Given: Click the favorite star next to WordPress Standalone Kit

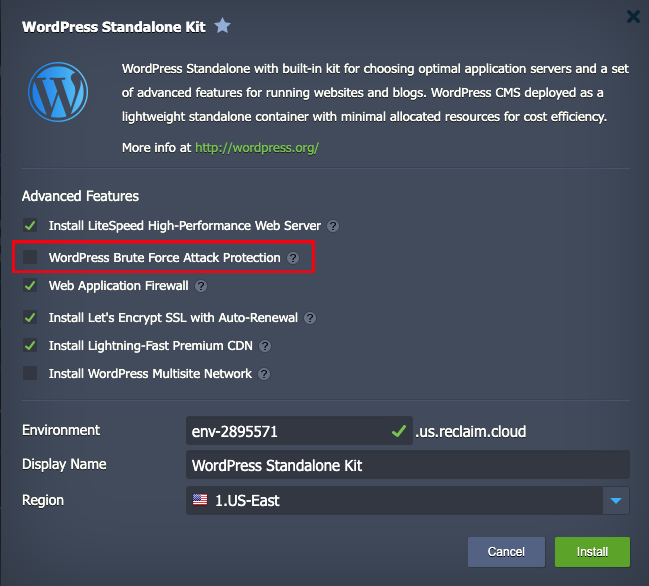Looking at the screenshot, I should pos(222,26).
